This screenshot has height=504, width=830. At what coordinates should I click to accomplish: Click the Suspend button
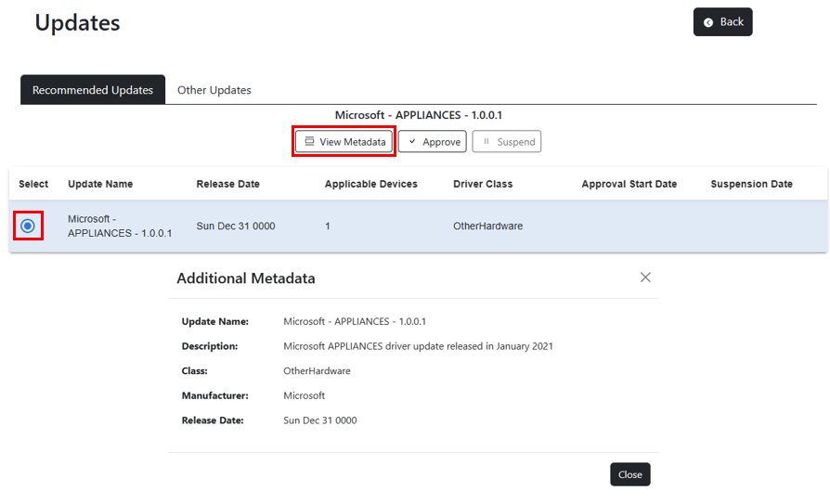point(507,141)
